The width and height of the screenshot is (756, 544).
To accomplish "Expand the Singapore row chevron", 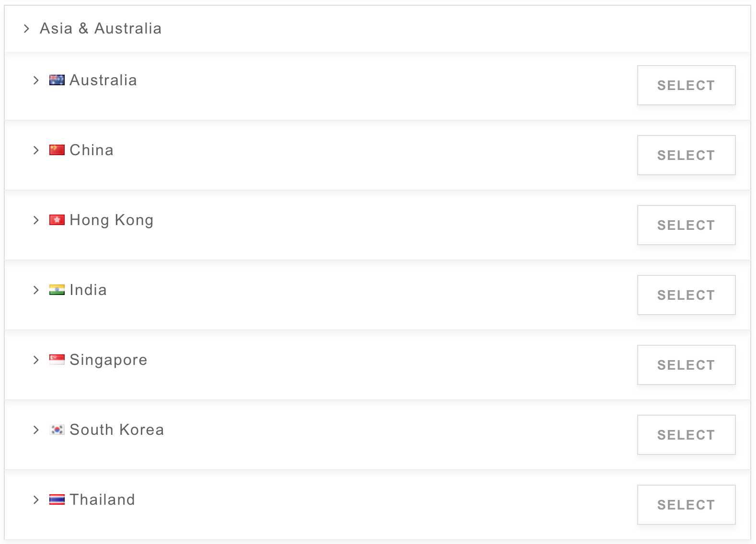I will pos(36,360).
